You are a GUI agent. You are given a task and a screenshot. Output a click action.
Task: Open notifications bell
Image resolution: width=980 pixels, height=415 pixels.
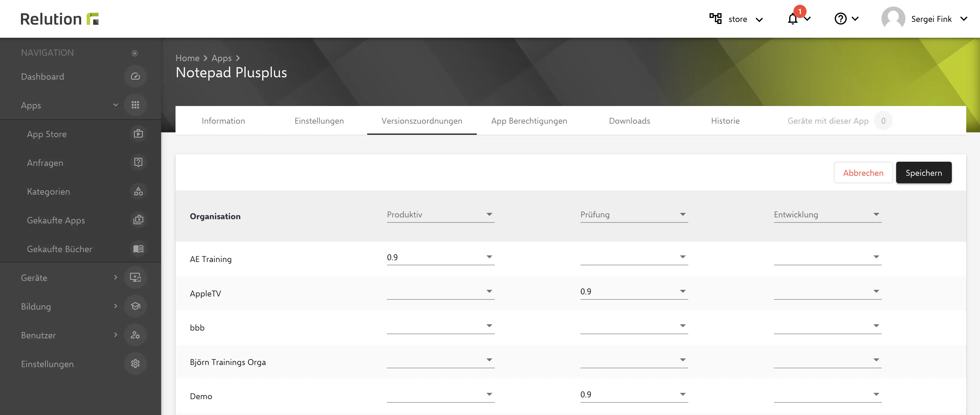coord(793,19)
